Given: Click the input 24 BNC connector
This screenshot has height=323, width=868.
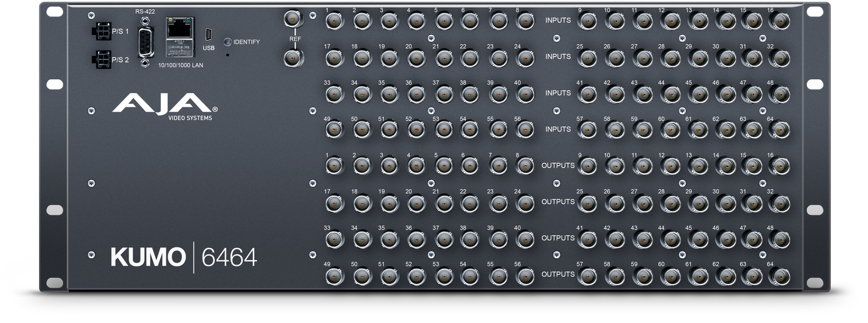Looking at the screenshot, I should (525, 58).
